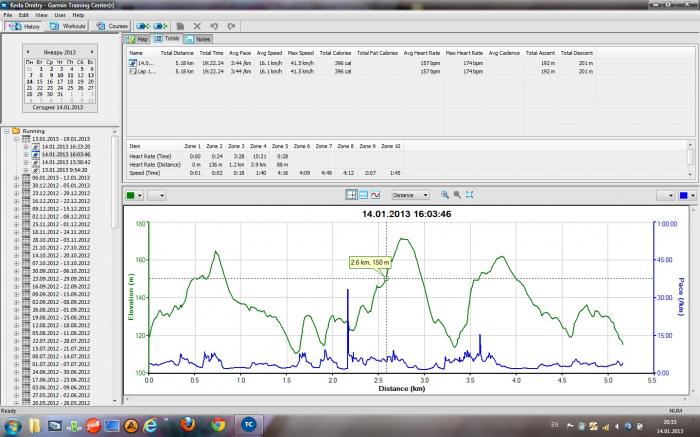Screen dimensions: 700x437
Task: Open the Edit menu
Action: click(x=23, y=15)
